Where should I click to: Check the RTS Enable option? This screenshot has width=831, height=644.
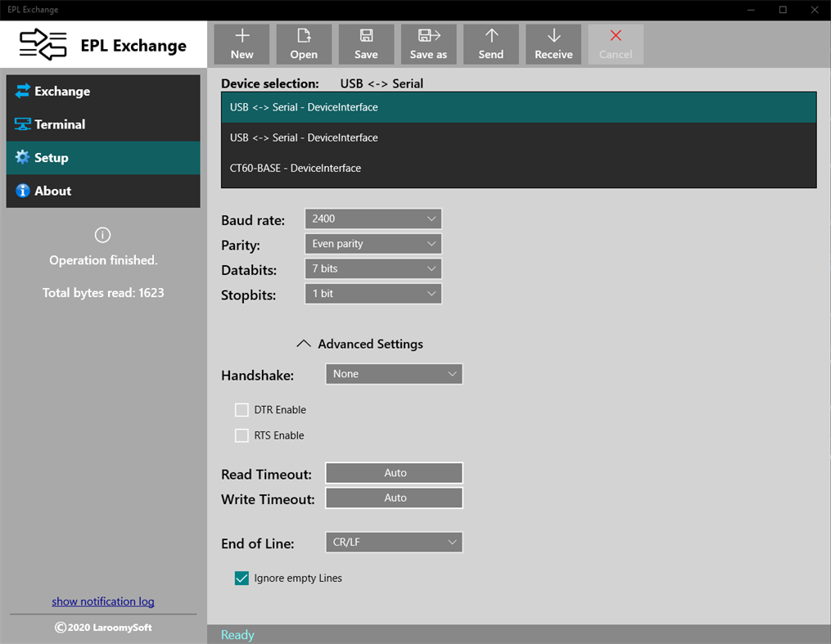point(242,435)
